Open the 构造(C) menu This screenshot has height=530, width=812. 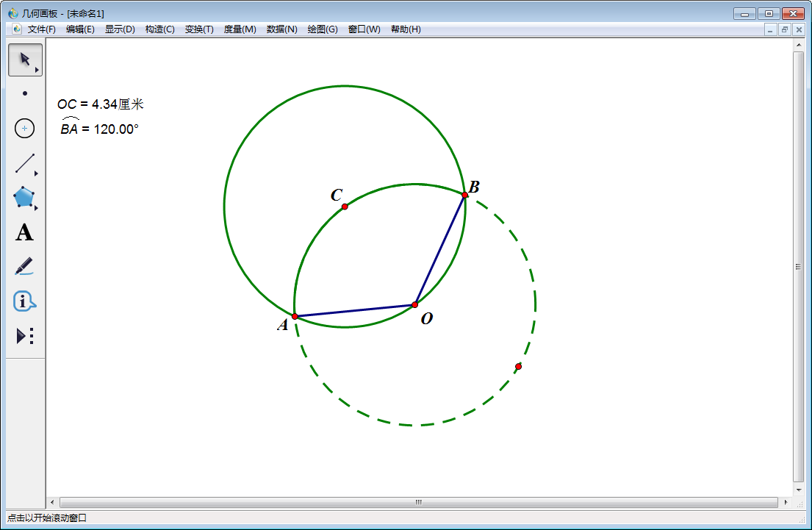160,29
